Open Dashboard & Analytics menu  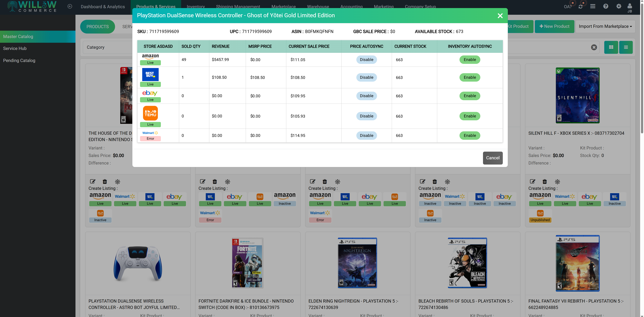click(103, 7)
